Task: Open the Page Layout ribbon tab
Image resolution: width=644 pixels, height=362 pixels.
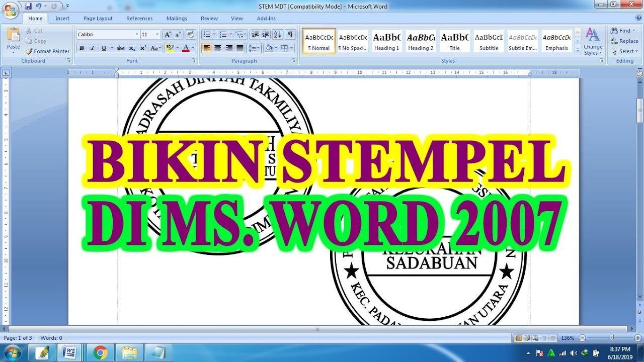Action: 98,19
